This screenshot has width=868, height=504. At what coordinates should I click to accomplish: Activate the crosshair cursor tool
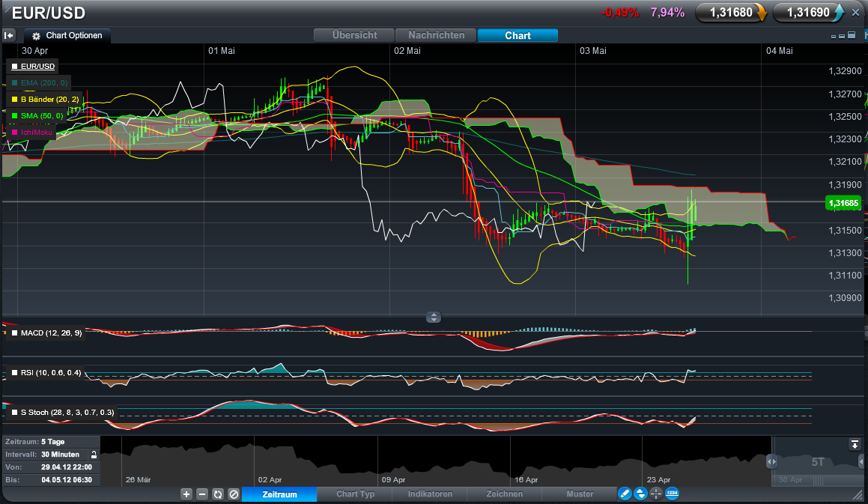(656, 494)
